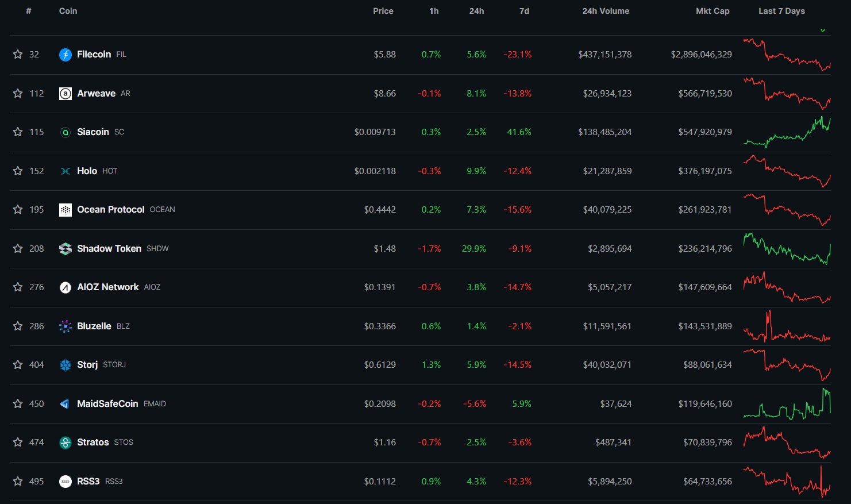Click the RSS3 logo icon
851x504 pixels.
66,482
